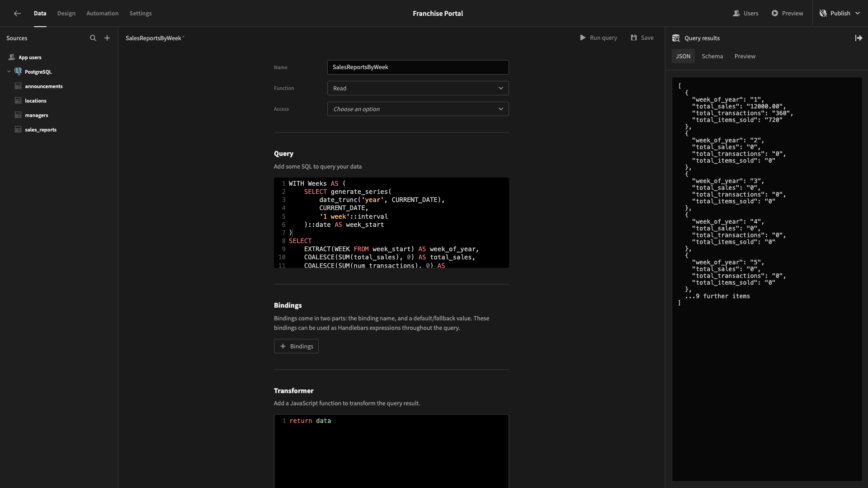Collapse the PostgreSQL datasource tree
Image resolution: width=868 pixels, height=488 pixels.
point(9,71)
